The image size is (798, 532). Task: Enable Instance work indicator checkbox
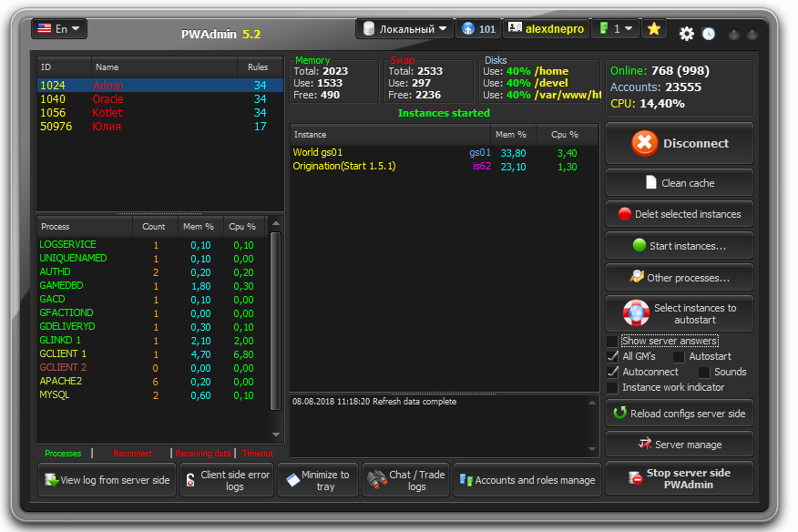(x=612, y=387)
